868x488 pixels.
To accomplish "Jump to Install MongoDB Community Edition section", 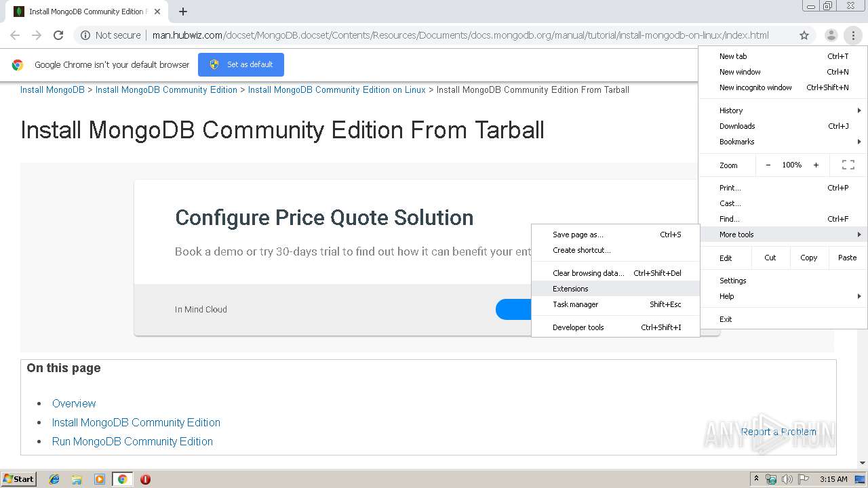I will pyautogui.click(x=136, y=422).
